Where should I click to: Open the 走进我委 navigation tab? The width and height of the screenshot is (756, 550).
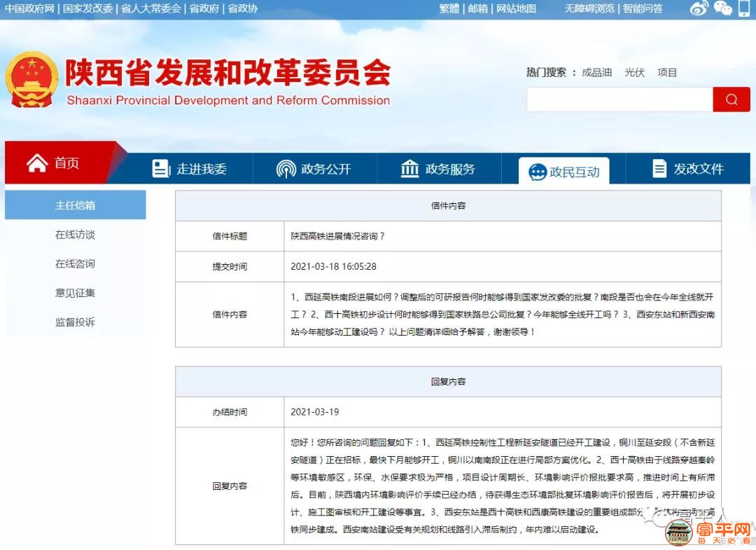[x=190, y=169]
